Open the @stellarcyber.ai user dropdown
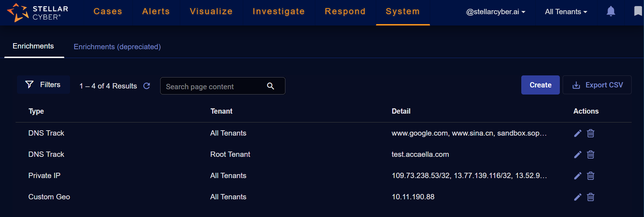This screenshot has height=217, width=644. (495, 12)
